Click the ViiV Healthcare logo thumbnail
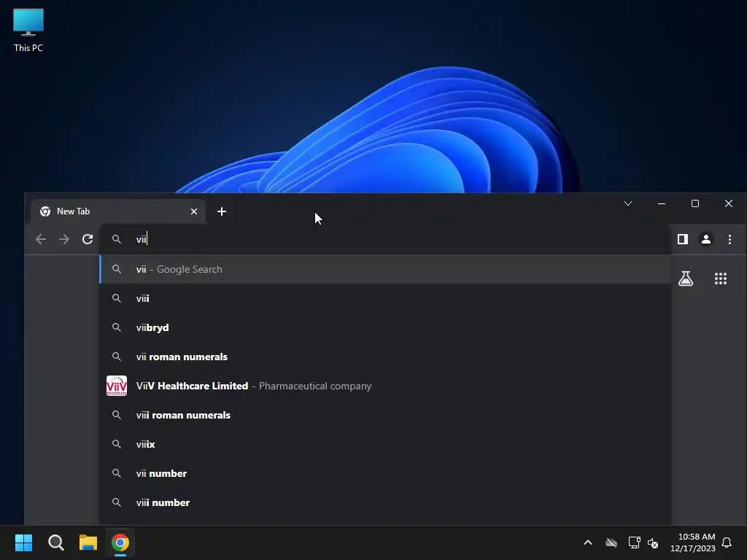 click(x=117, y=386)
